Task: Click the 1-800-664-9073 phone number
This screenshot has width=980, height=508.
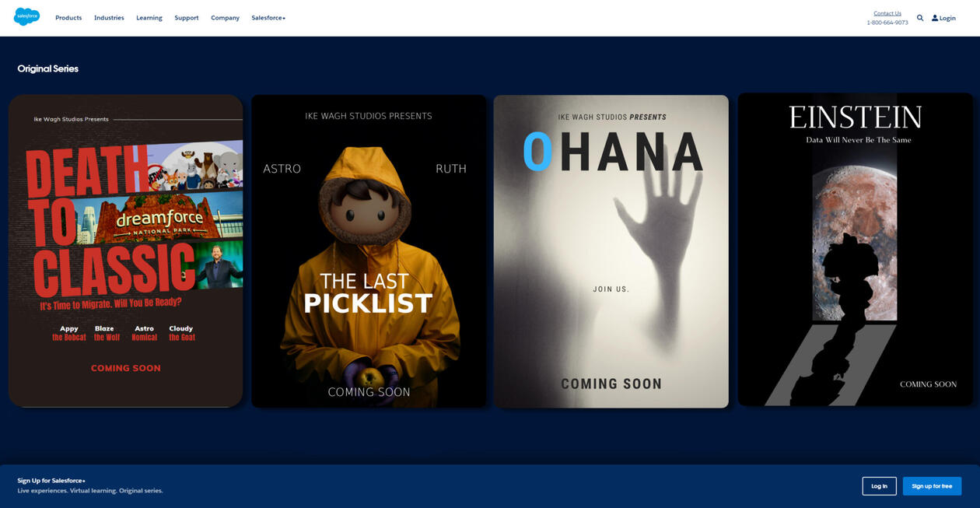Action: 887,23
